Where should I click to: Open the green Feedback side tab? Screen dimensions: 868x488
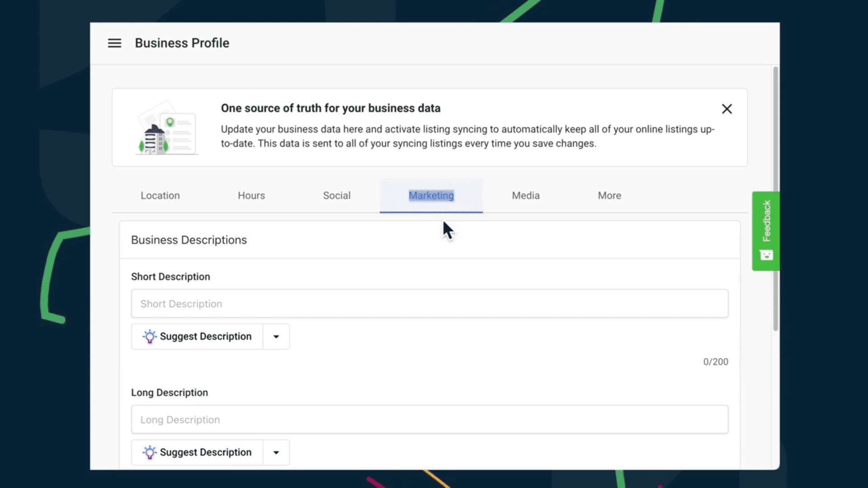[x=766, y=221]
